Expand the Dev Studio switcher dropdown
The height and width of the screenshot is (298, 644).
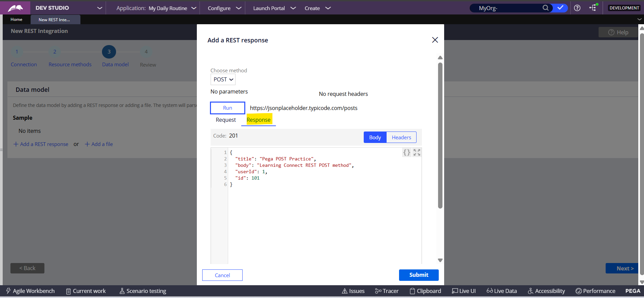tap(100, 8)
